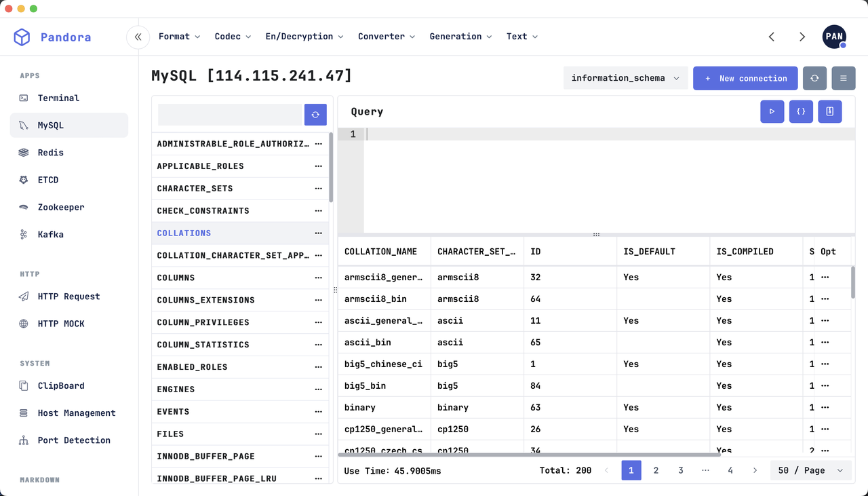The image size is (868, 496).
Task: Open the connection list hamburger menu
Action: (844, 78)
